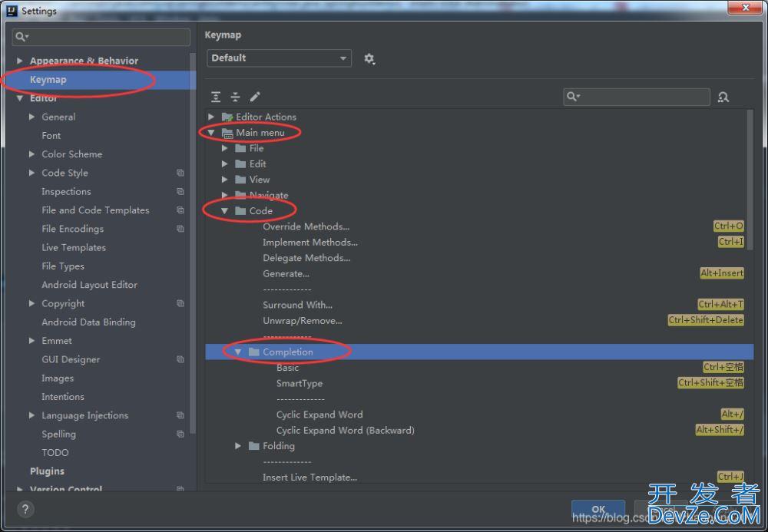Select SmartType completion action

click(300, 383)
